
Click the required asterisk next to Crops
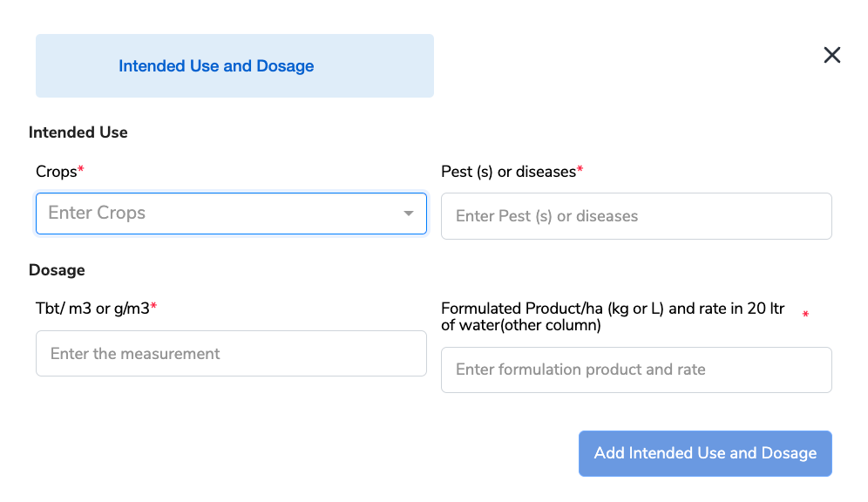coord(81,170)
